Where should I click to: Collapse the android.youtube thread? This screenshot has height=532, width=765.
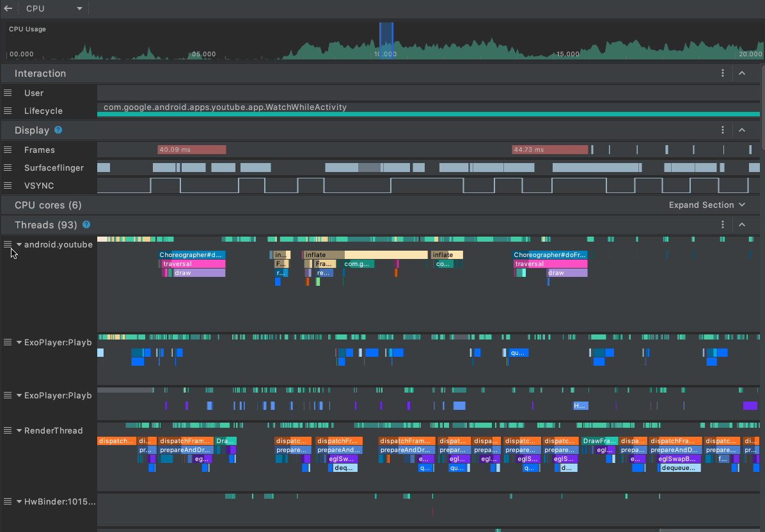[19, 244]
